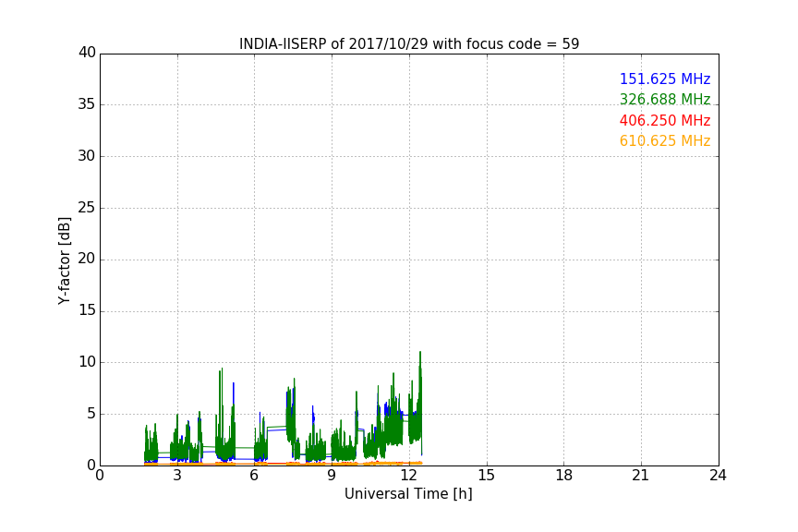Click the y-axis tick label 40

point(87,53)
